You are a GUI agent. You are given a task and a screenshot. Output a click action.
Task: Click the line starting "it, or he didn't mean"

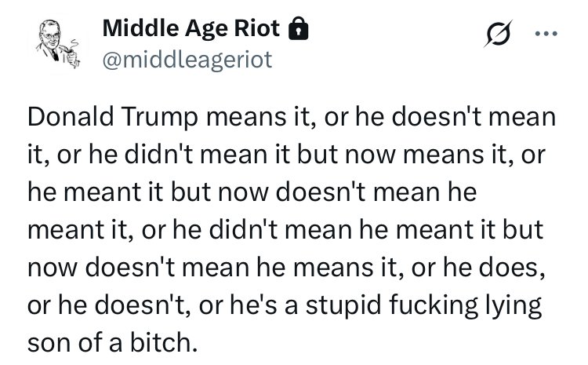click(x=286, y=154)
